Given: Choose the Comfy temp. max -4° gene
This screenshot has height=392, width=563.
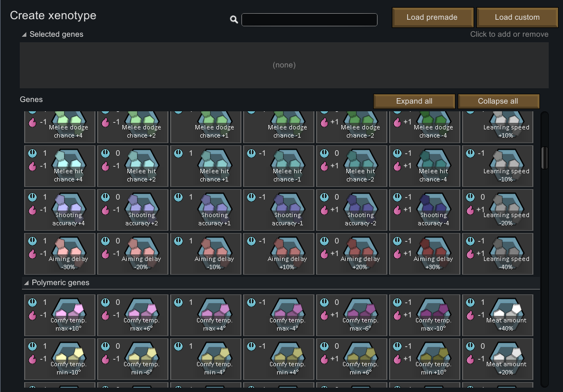Looking at the screenshot, I should (x=279, y=315).
